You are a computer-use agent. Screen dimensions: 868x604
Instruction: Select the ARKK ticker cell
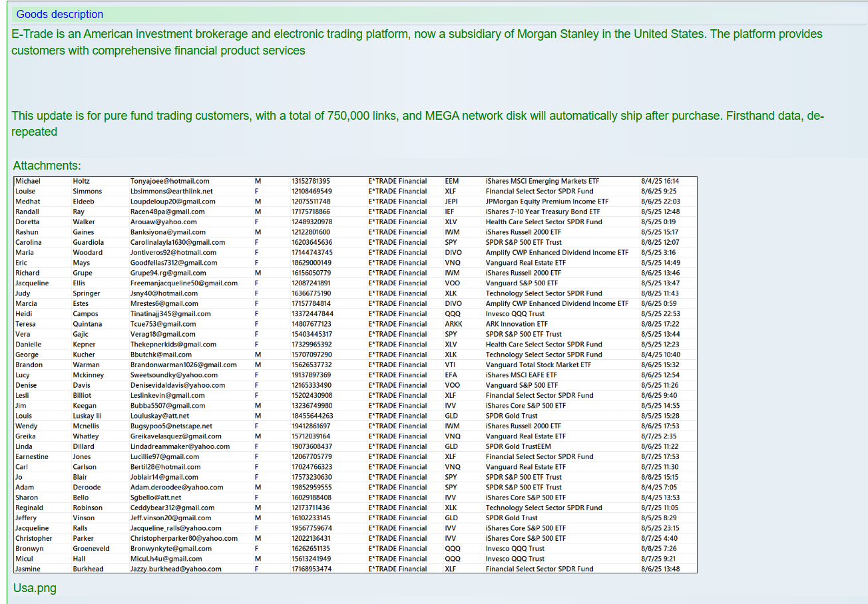pos(453,324)
